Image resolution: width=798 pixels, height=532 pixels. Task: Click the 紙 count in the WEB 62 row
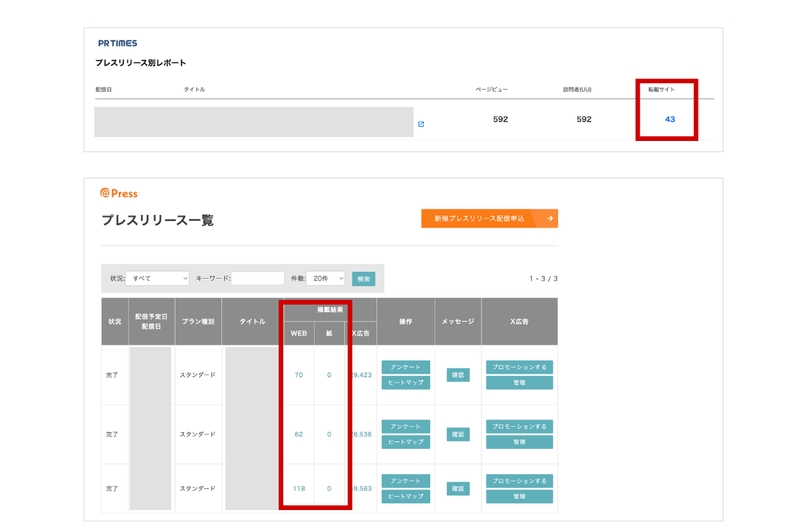click(x=329, y=434)
